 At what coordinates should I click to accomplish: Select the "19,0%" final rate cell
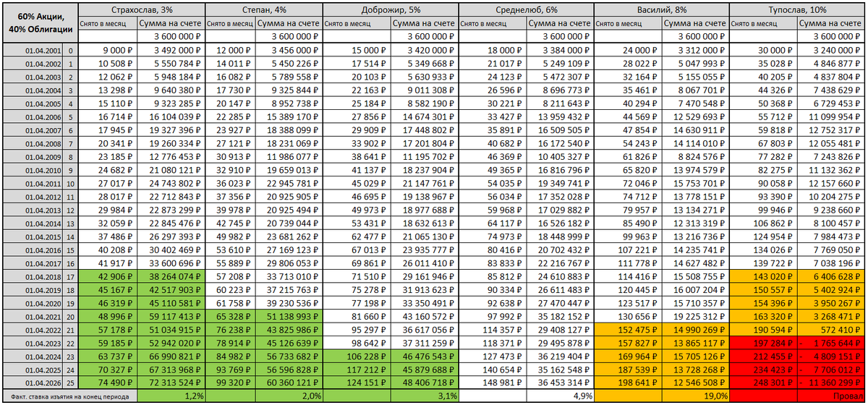click(696, 396)
